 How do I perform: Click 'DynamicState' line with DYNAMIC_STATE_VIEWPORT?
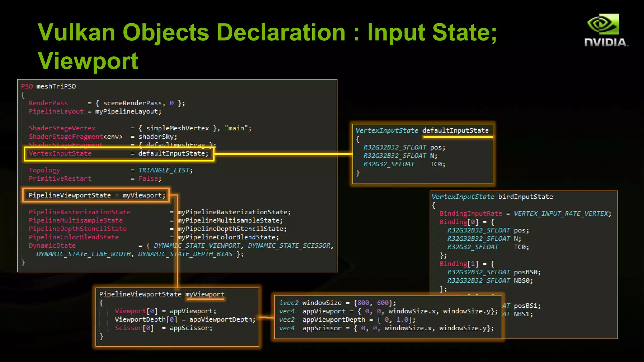click(x=181, y=246)
